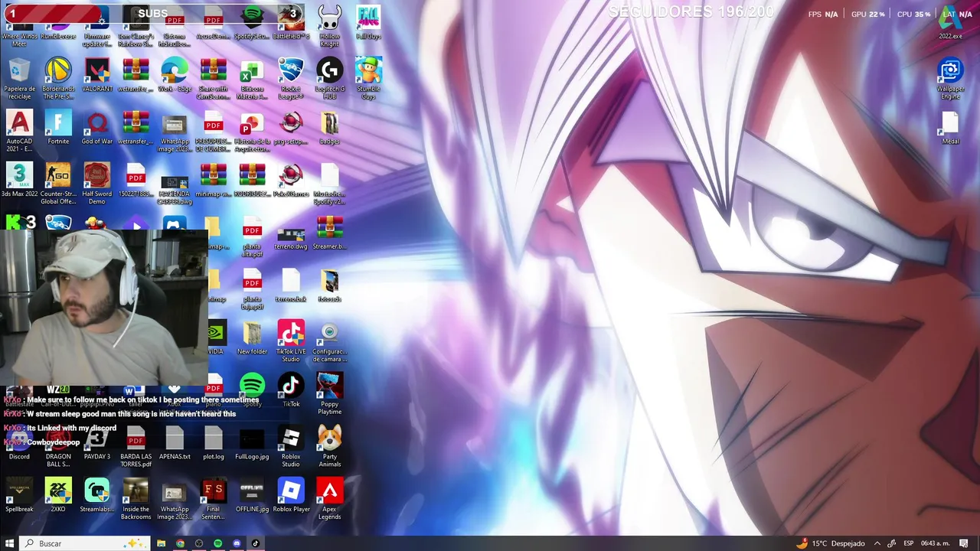Open Counter-Strike Global Offensive shortcut
980x551 pixels.
pyautogui.click(x=58, y=184)
